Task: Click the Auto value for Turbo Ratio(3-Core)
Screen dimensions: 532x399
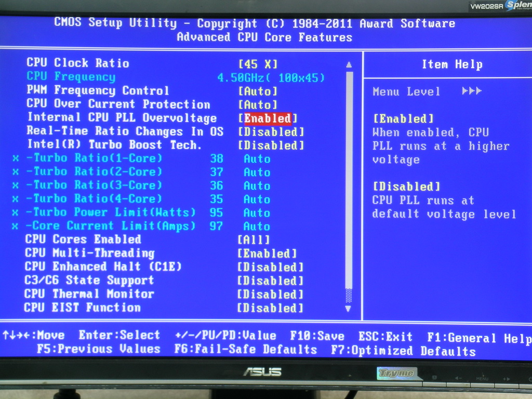Action: pyautogui.click(x=257, y=186)
